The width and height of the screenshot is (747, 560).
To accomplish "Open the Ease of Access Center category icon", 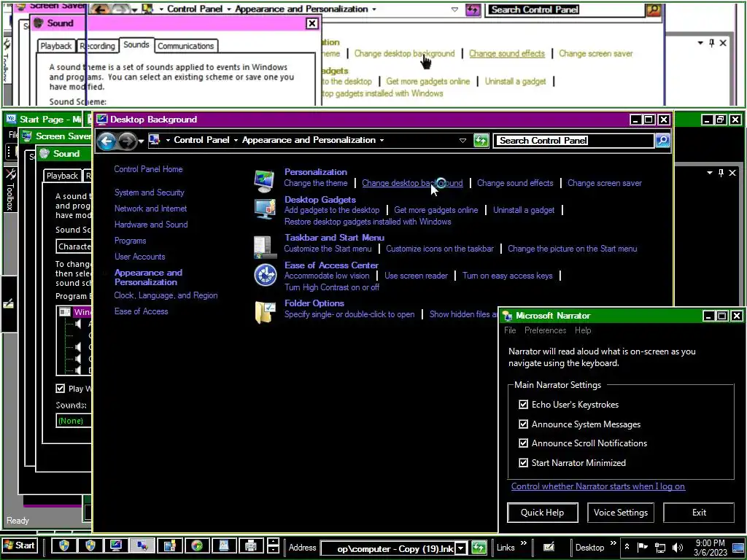I will click(x=266, y=276).
